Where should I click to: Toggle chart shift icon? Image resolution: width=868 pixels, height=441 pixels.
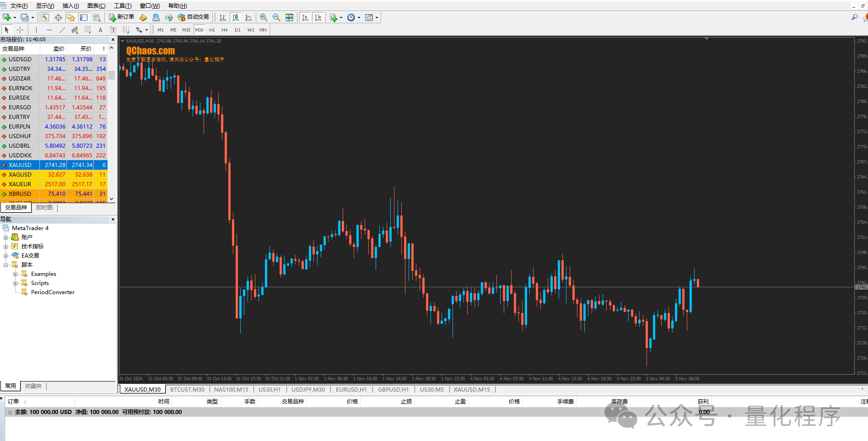click(318, 17)
